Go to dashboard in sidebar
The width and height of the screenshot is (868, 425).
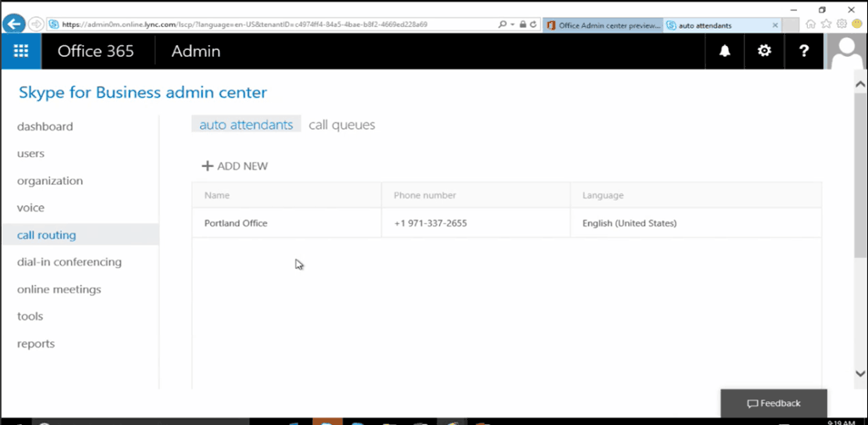[45, 126]
